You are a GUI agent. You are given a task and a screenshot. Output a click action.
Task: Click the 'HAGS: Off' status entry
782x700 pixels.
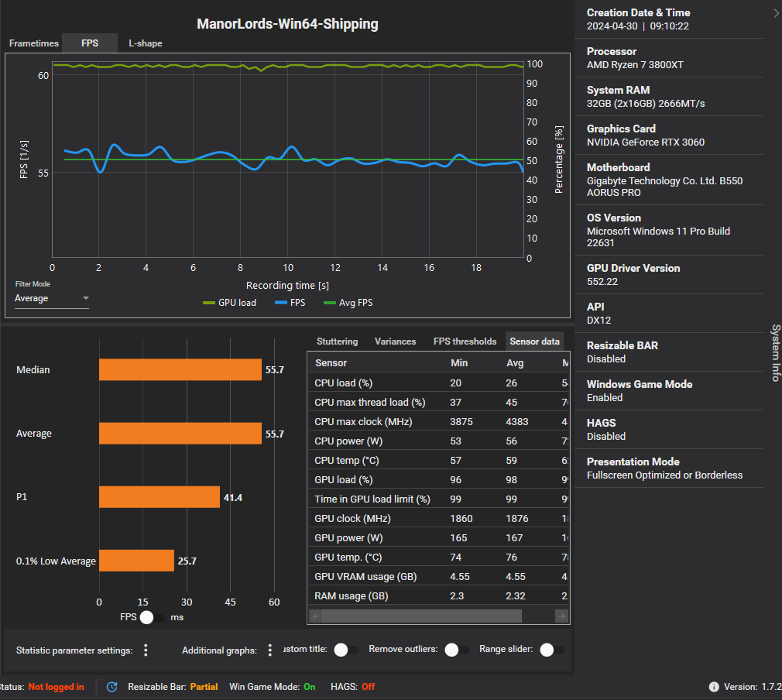[x=352, y=687]
